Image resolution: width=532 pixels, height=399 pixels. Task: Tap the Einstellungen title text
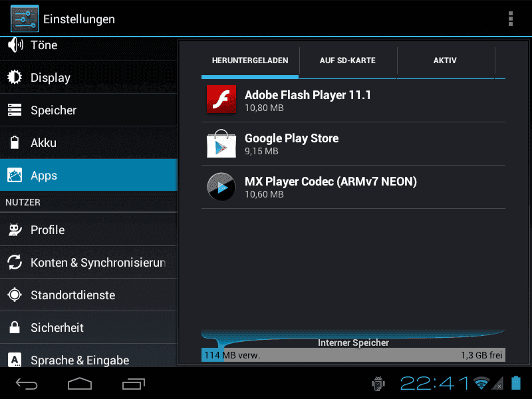tap(79, 19)
